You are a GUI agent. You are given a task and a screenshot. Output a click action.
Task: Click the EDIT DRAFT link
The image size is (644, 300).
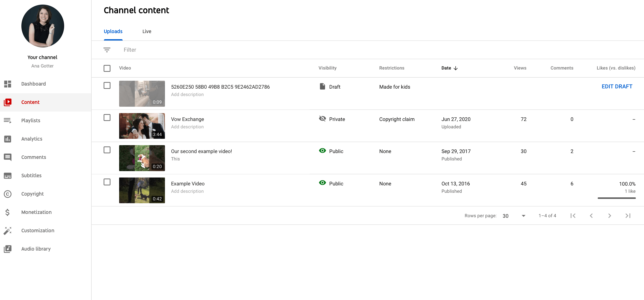617,87
